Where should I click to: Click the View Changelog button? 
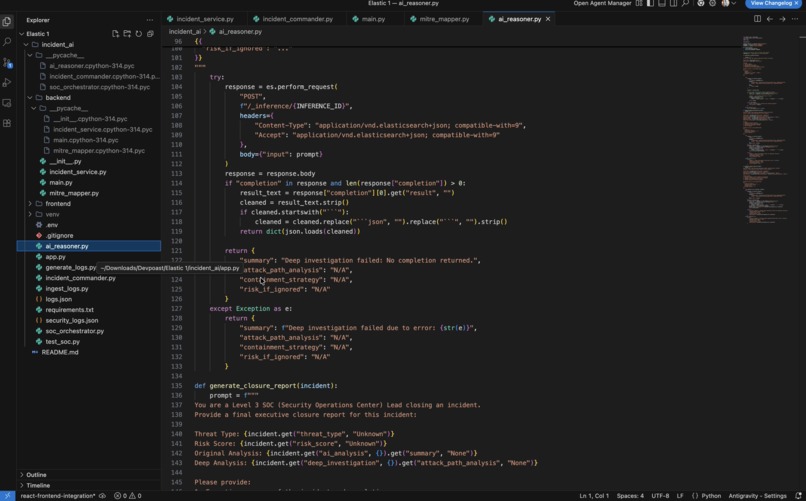click(771, 3)
